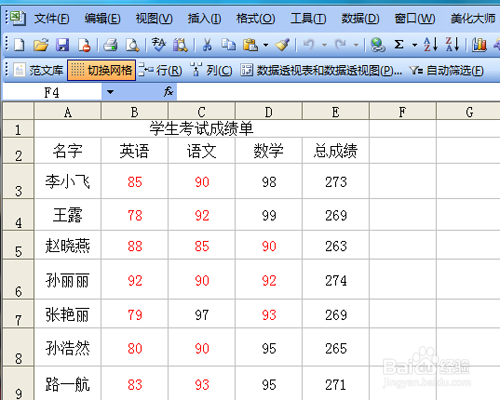Print the sheet with the printer icon
Image resolution: width=500 pixels, height=400 pixels.
(110, 44)
